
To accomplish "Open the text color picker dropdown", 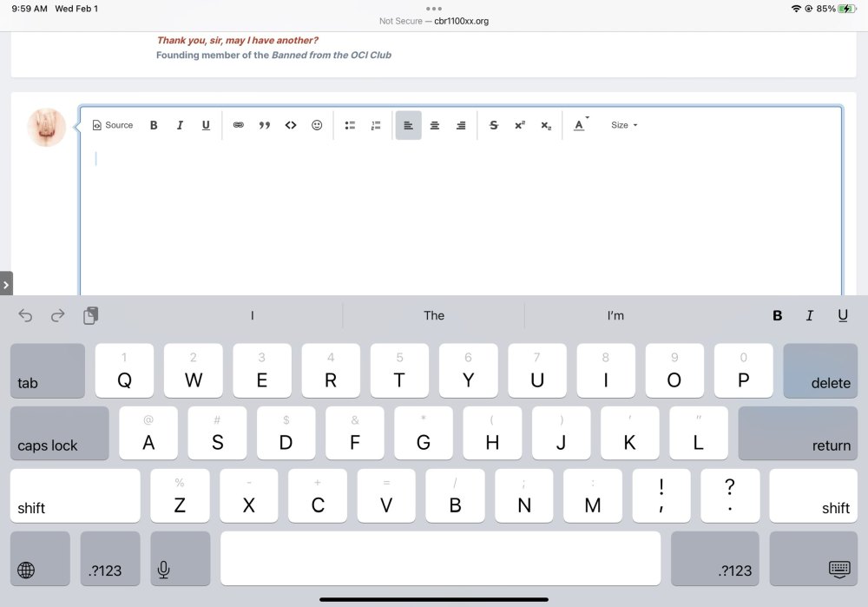I will click(580, 125).
